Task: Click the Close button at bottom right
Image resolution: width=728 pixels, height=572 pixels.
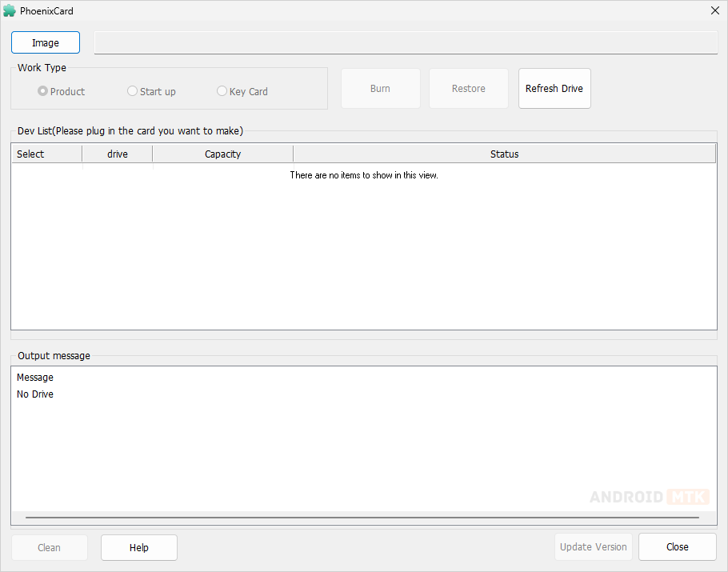Action: tap(677, 547)
